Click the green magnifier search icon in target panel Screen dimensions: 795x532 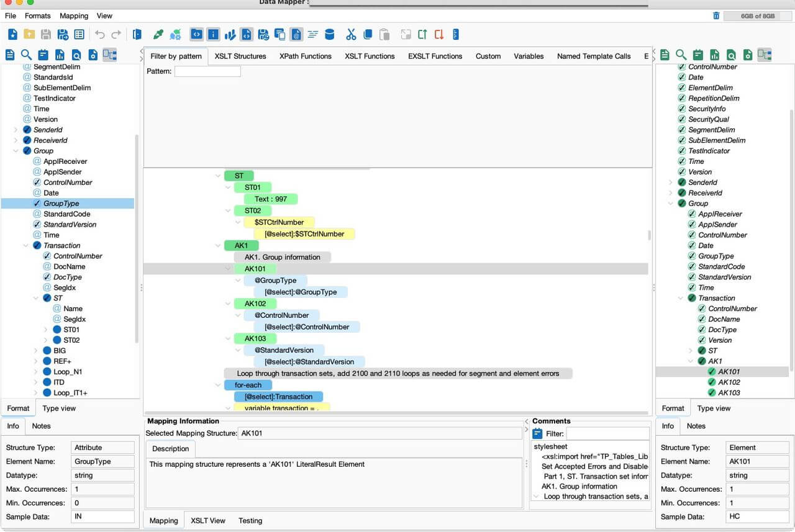click(x=681, y=55)
